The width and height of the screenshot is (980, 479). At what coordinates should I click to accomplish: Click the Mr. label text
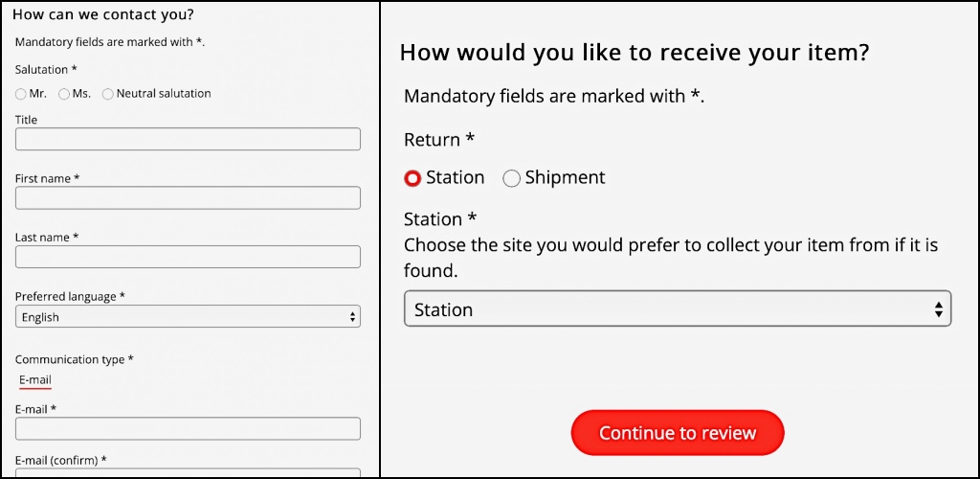coord(38,94)
